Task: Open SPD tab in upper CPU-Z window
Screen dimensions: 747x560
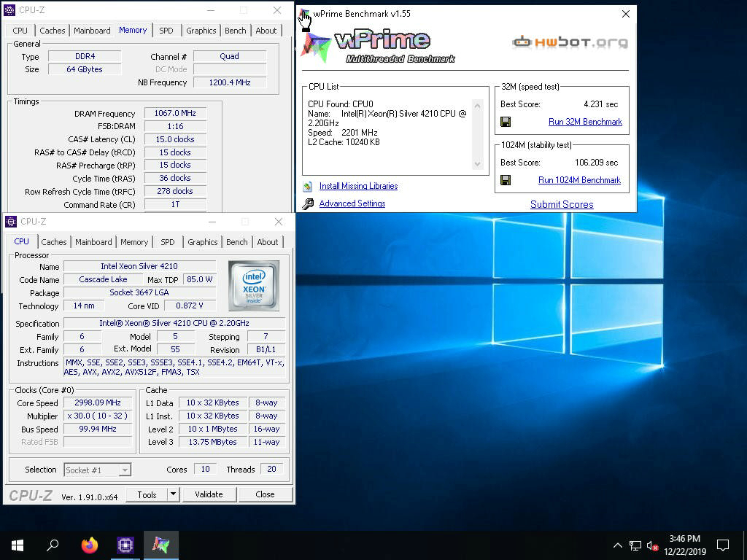Action: pos(166,31)
